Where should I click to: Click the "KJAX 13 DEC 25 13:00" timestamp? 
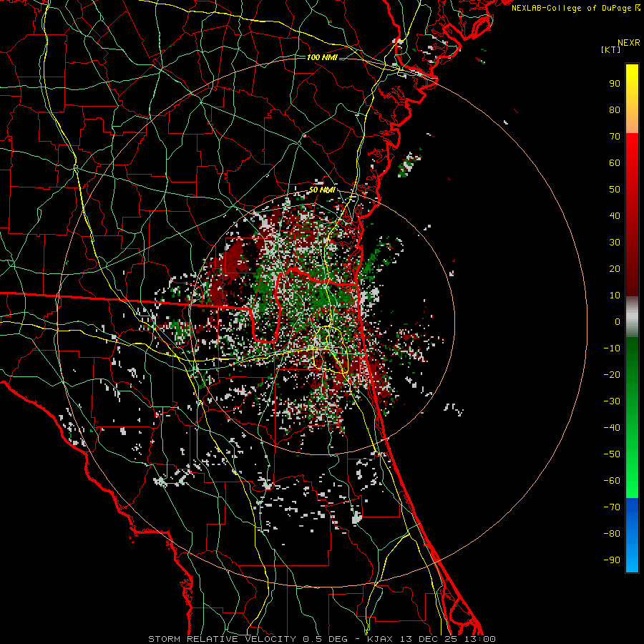(431, 639)
